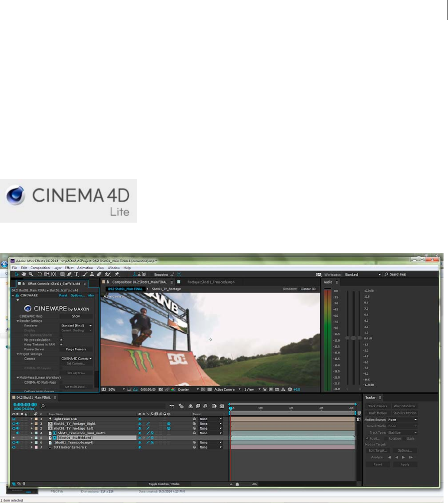Click the Motion Blur enable icon in timeline

click(x=205, y=406)
